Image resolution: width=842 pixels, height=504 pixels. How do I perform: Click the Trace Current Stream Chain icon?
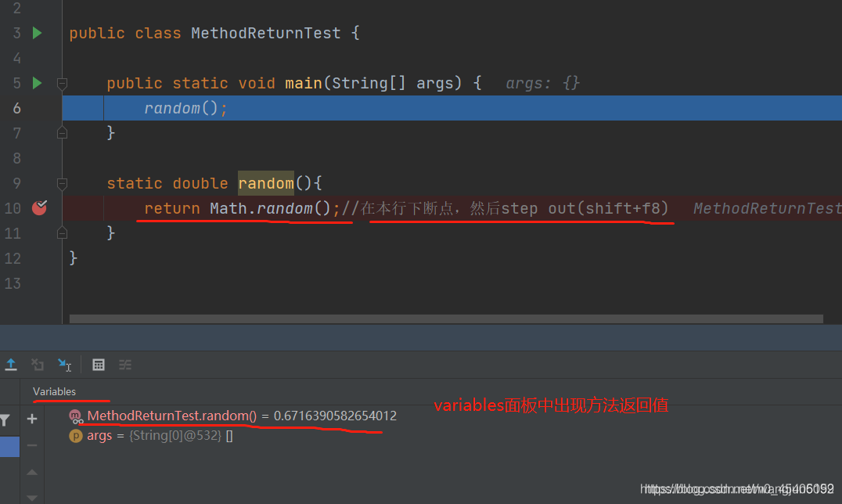(x=125, y=365)
